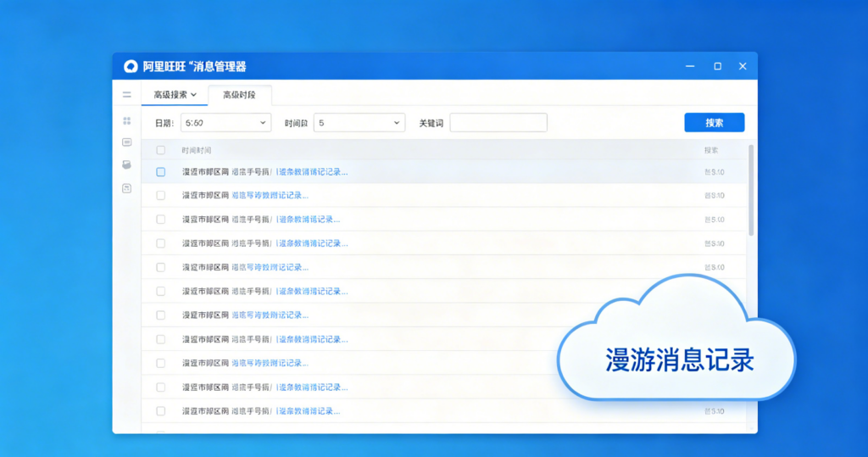The height and width of the screenshot is (457, 868).
Task: Click the 时间时间 column header
Action: pyautogui.click(x=197, y=150)
